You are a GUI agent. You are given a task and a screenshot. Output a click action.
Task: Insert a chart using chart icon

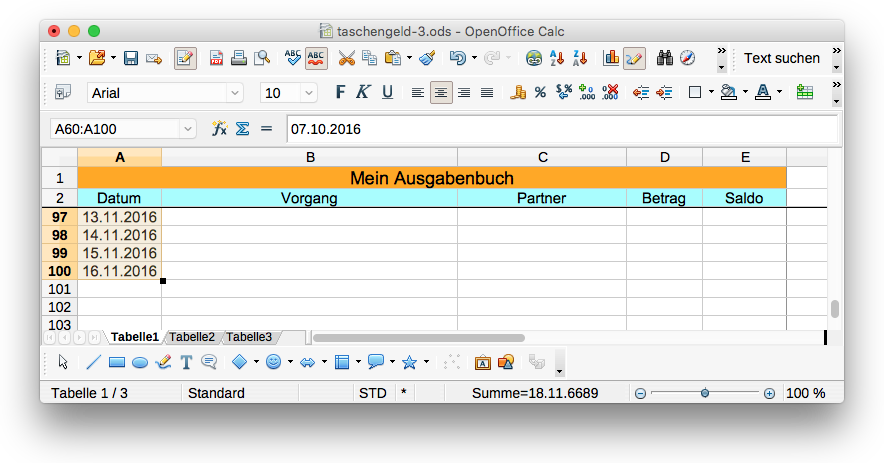tap(611, 58)
